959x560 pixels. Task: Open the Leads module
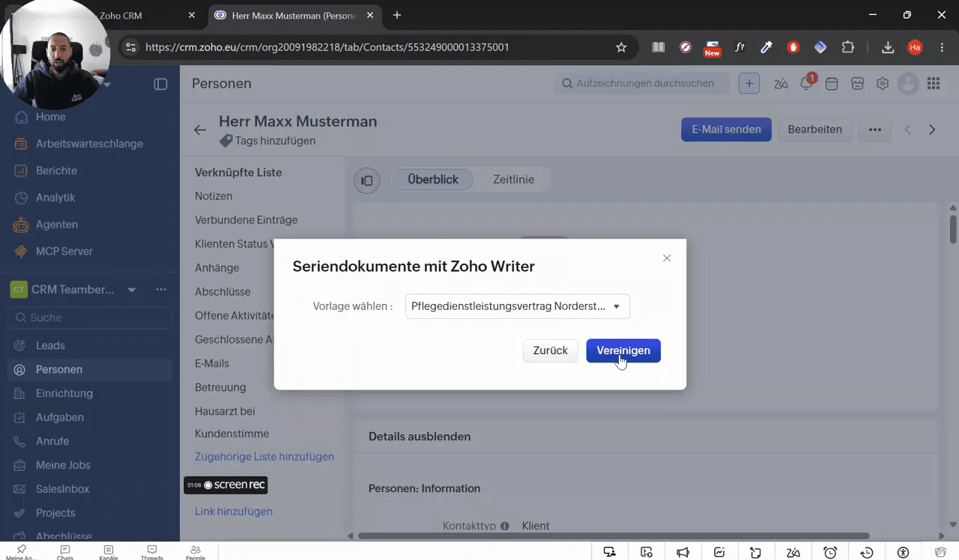coord(90,345)
